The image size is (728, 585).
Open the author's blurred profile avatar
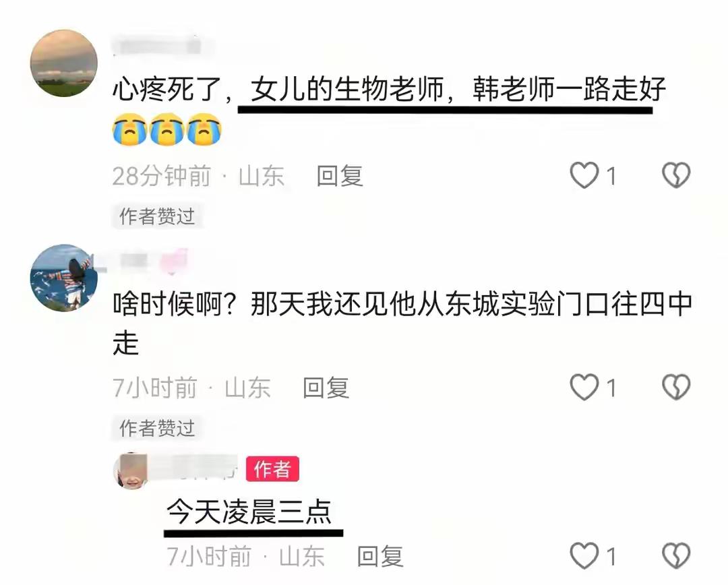[131, 471]
